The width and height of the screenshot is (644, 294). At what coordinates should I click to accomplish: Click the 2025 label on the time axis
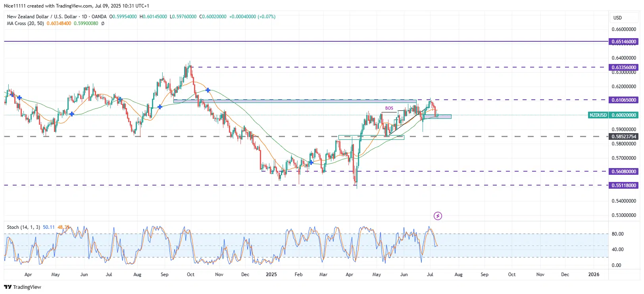[x=271, y=275]
